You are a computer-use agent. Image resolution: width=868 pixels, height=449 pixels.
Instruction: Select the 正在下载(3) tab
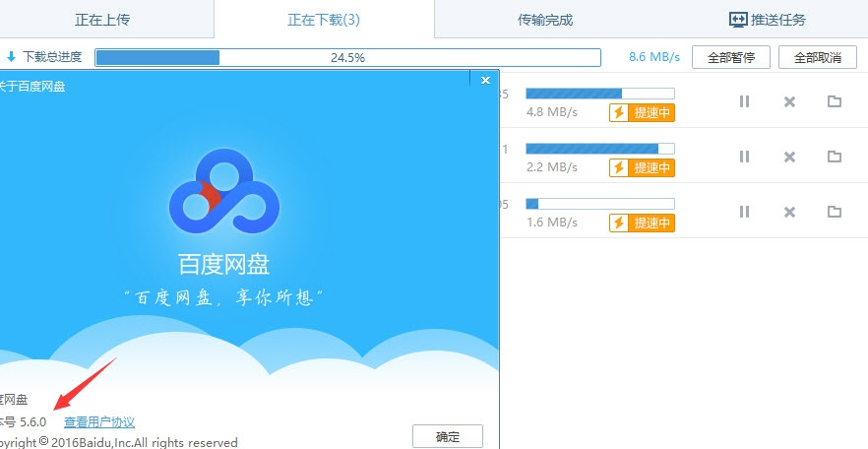pyautogui.click(x=324, y=21)
